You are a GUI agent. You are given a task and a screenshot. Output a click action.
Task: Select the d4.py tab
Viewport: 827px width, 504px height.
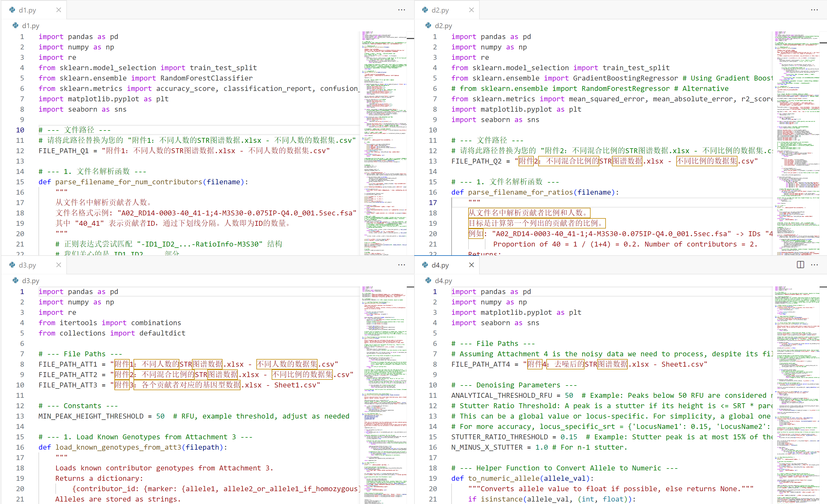click(x=440, y=265)
